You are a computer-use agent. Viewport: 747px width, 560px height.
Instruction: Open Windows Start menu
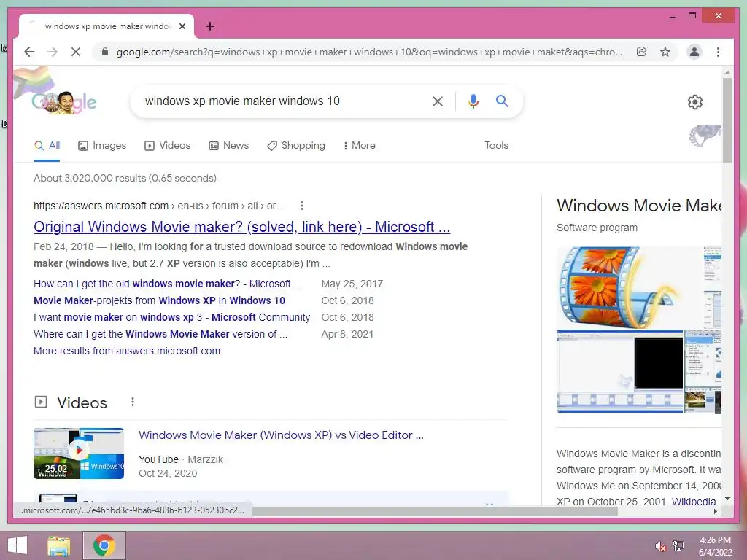click(x=18, y=545)
